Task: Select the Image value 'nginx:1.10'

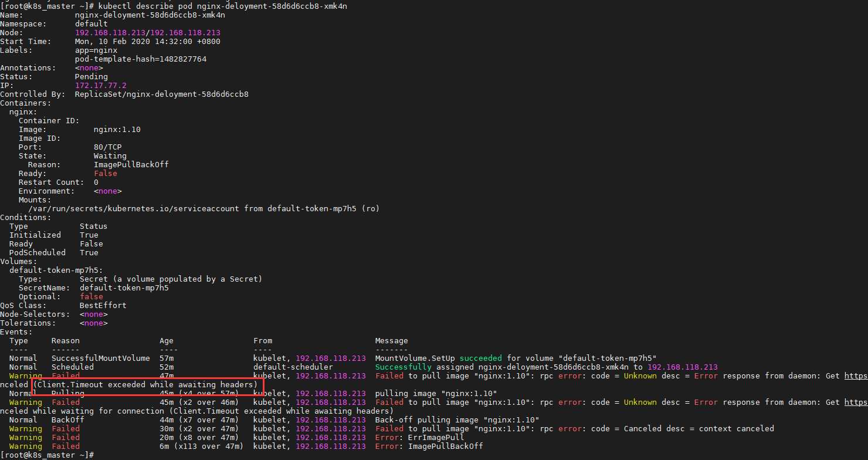Action: (117, 129)
